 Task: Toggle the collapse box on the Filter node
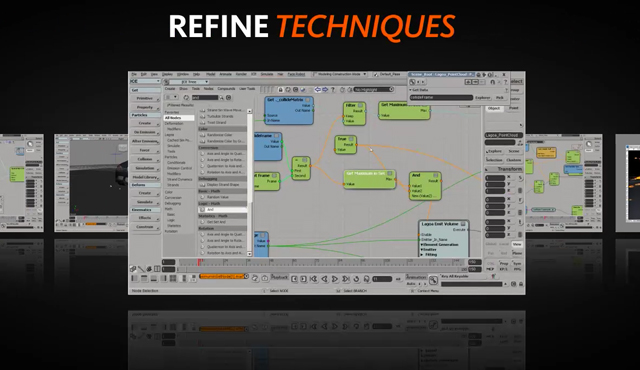point(360,105)
